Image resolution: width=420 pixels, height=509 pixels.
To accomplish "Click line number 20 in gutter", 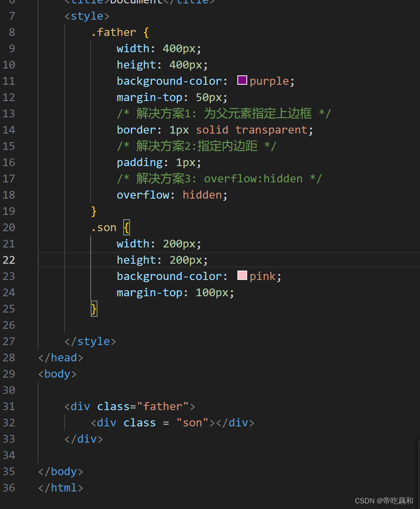I will 9,227.
